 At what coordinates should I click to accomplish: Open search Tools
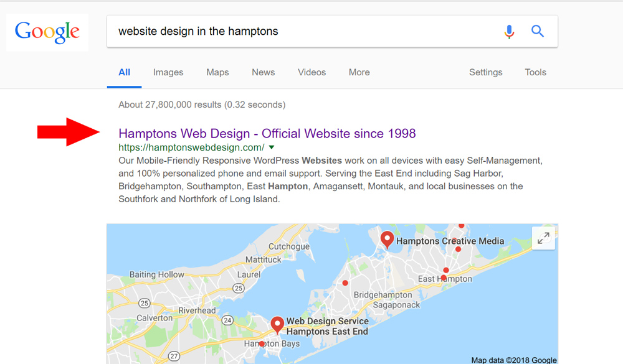point(535,72)
